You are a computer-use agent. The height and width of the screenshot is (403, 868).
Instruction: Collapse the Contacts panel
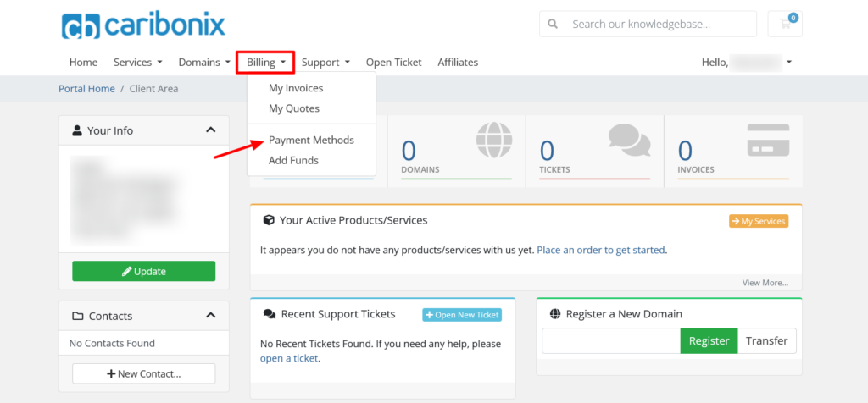[x=210, y=316]
